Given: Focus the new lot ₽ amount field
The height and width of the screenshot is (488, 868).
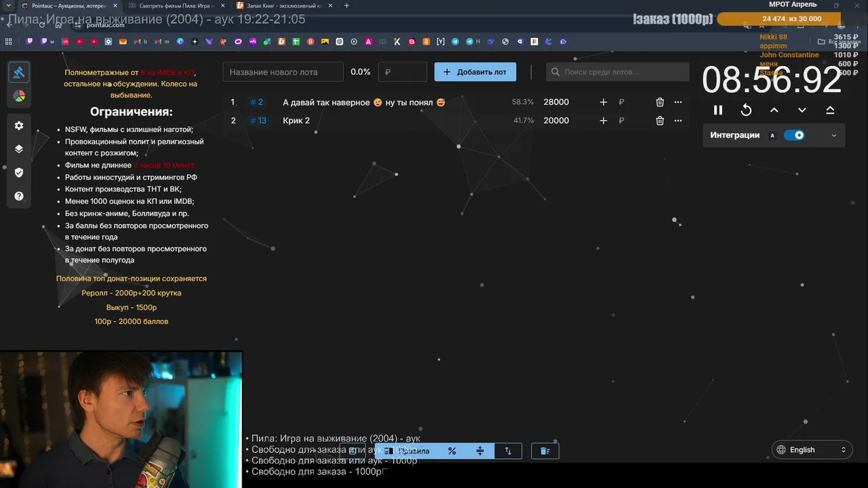Looking at the screenshot, I should (403, 72).
